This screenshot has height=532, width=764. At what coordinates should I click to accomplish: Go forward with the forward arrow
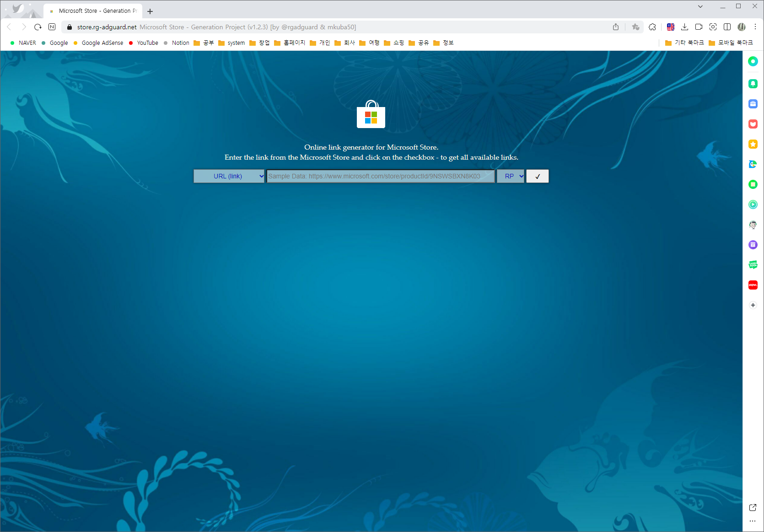[24, 27]
